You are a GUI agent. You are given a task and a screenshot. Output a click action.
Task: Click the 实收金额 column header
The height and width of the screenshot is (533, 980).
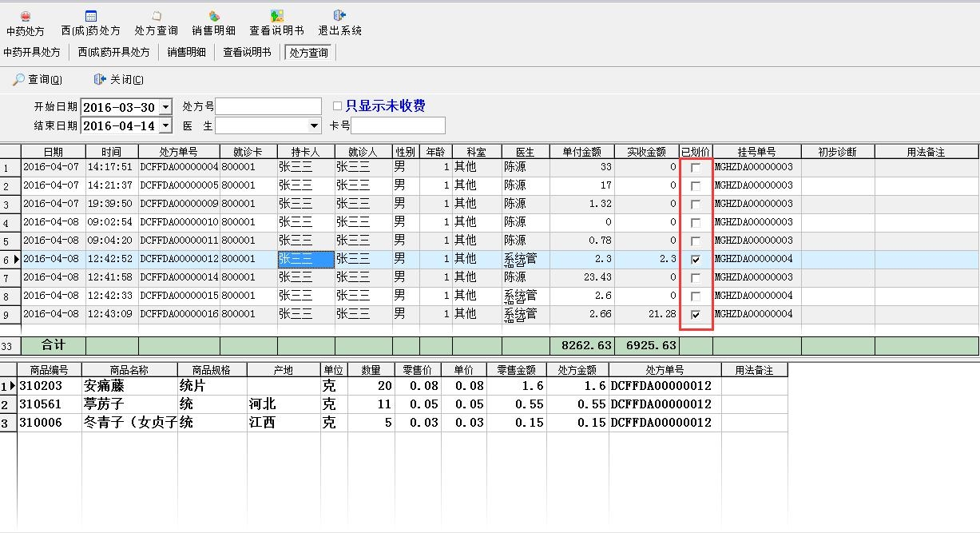647,152
